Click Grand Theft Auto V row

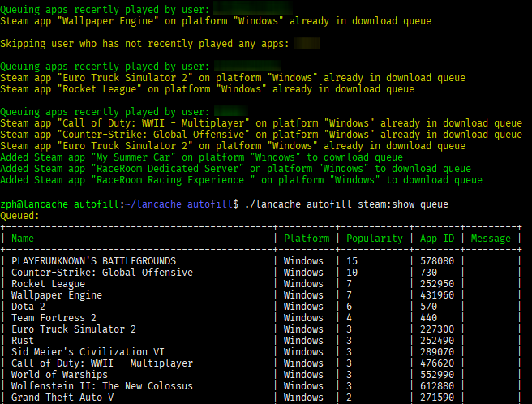(62, 398)
